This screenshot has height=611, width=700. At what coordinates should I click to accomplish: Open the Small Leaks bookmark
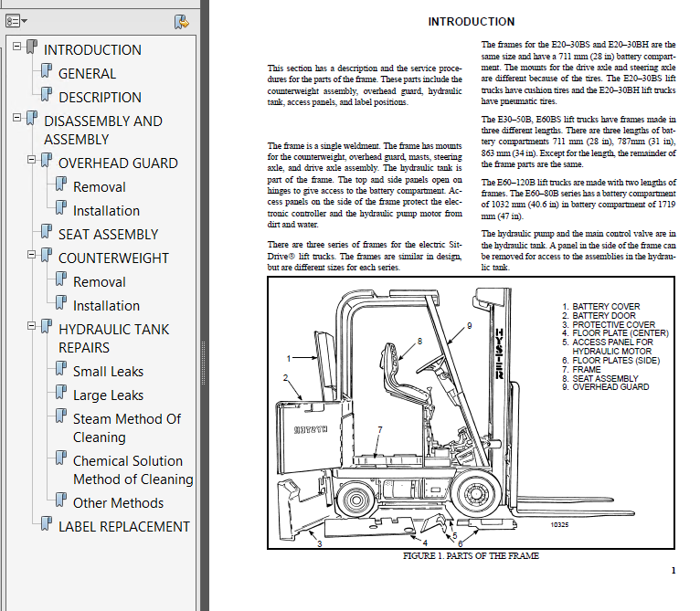click(108, 372)
